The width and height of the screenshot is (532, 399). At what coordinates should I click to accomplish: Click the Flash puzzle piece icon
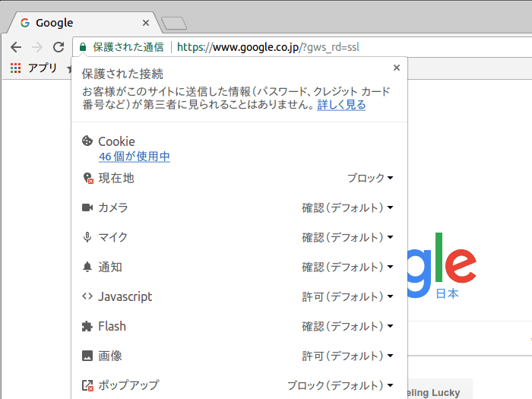point(87,326)
